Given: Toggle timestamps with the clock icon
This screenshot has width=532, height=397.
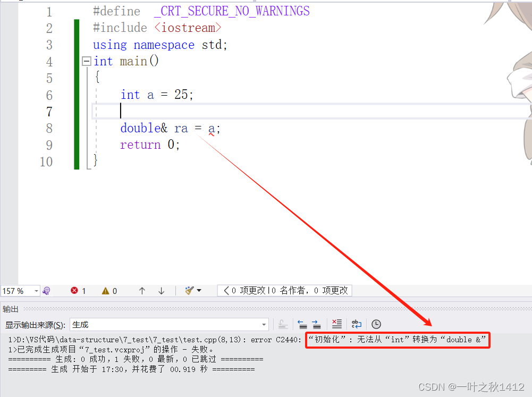Looking at the screenshot, I should [376, 324].
